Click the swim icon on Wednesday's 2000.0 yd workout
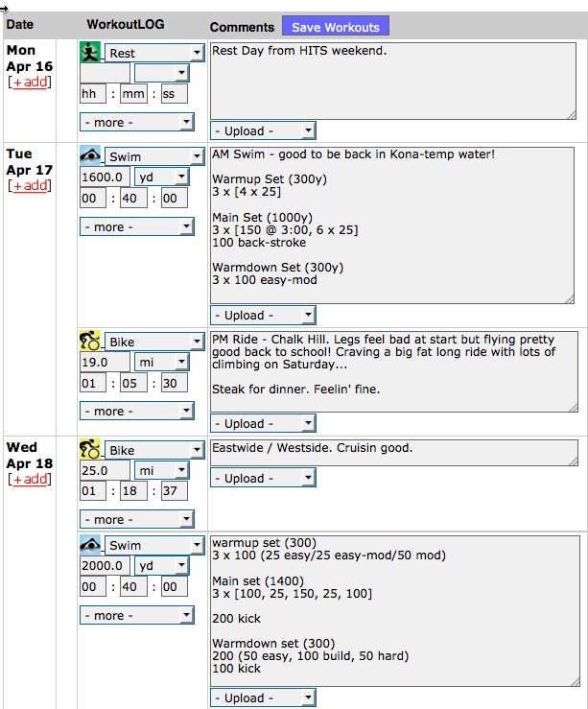Viewport: 588px width, 709px height. (x=90, y=544)
